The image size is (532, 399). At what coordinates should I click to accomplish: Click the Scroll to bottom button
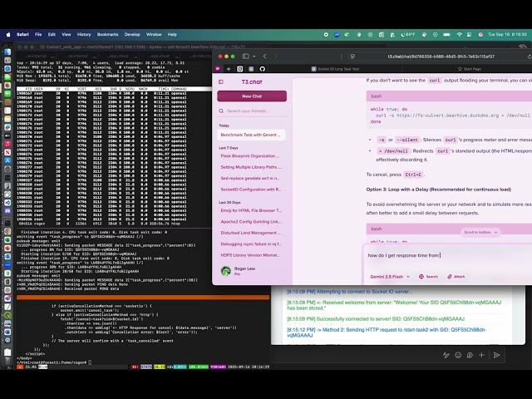click(480, 233)
